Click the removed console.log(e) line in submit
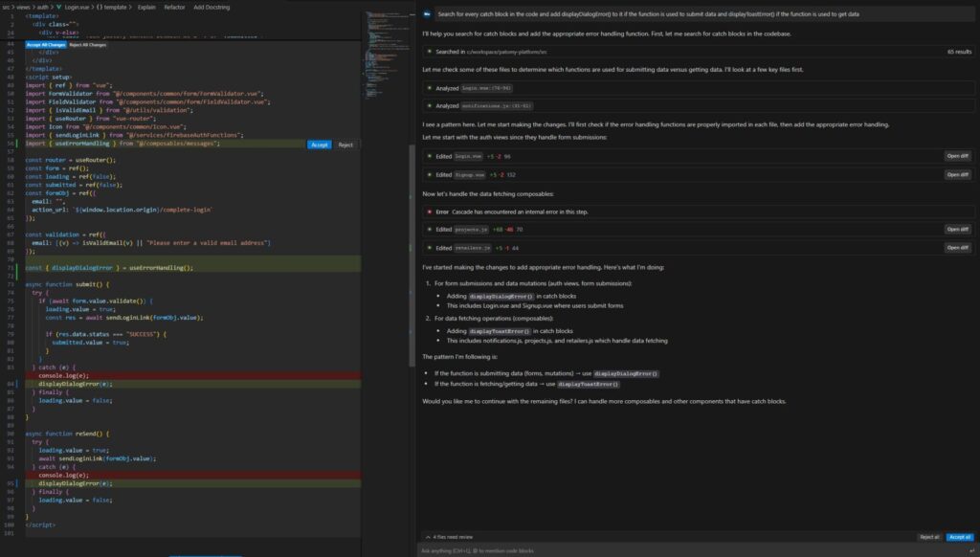Viewport: 980px width, 557px height. tap(193, 376)
